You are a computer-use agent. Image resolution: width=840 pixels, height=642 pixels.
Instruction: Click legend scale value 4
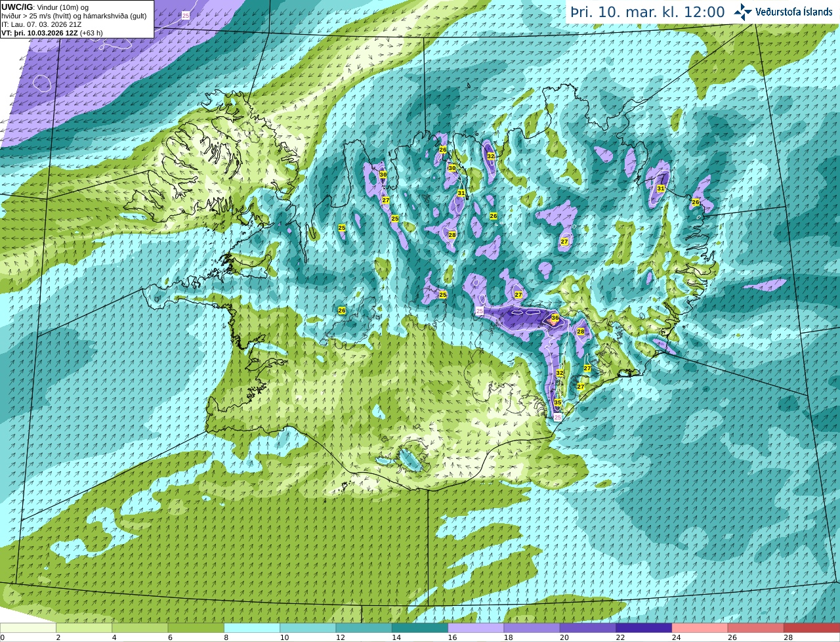pyautogui.click(x=114, y=637)
